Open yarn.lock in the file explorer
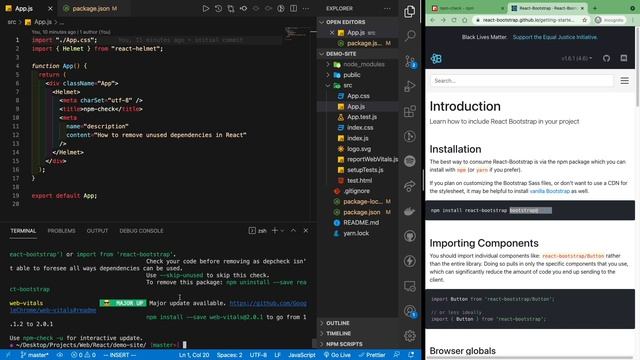640x360 pixels. click(x=356, y=233)
